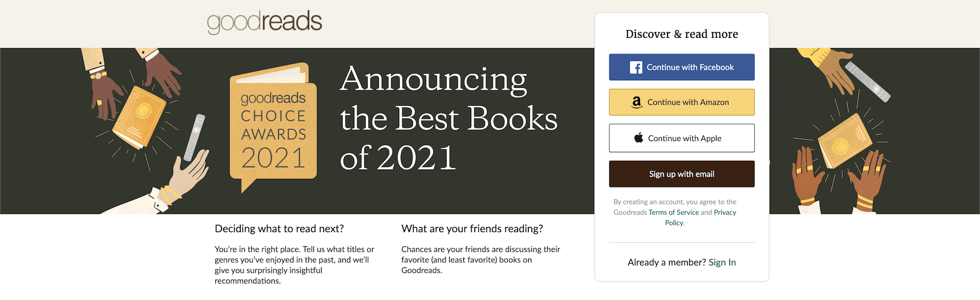Click the Sign In link
The width and height of the screenshot is (980, 300).
point(722,262)
